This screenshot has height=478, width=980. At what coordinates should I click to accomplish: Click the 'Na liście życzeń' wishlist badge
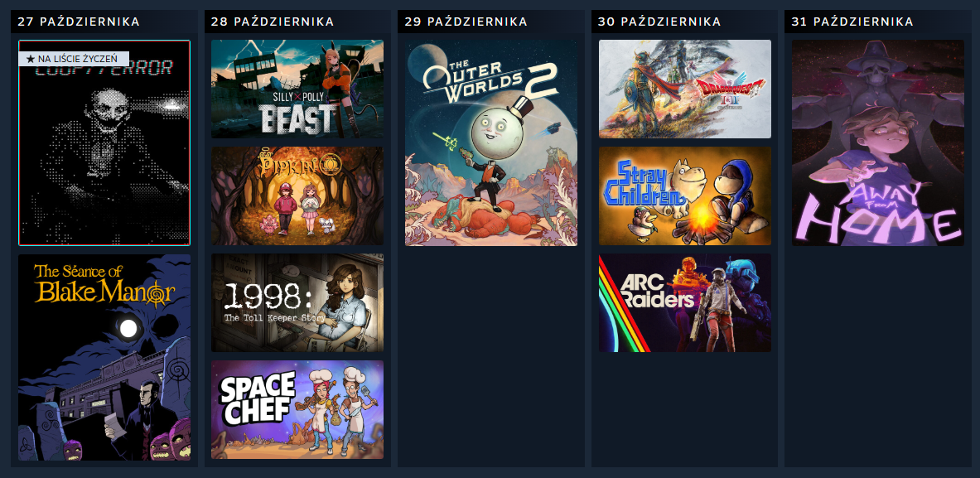[74, 59]
